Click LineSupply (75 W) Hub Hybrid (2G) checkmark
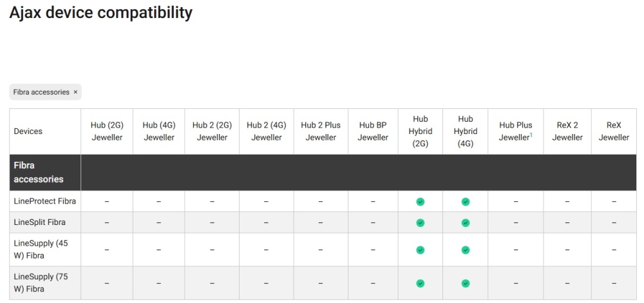 coord(421,283)
